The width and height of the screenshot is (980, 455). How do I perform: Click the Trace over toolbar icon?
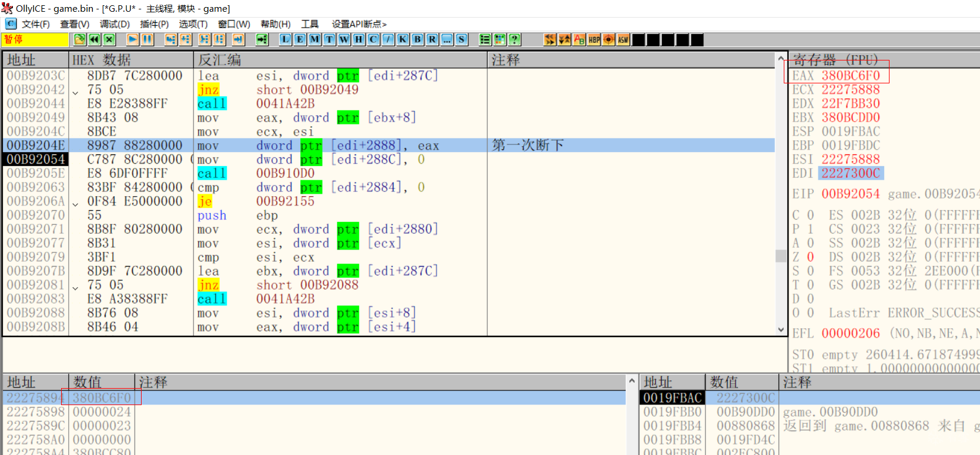219,39
